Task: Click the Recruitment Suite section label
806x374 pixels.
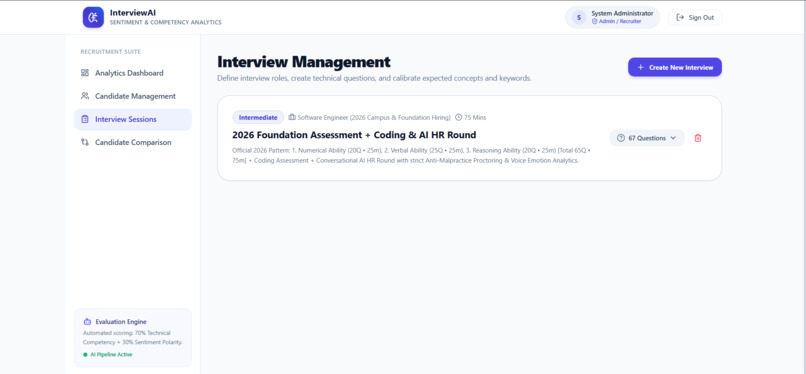Action: point(111,52)
